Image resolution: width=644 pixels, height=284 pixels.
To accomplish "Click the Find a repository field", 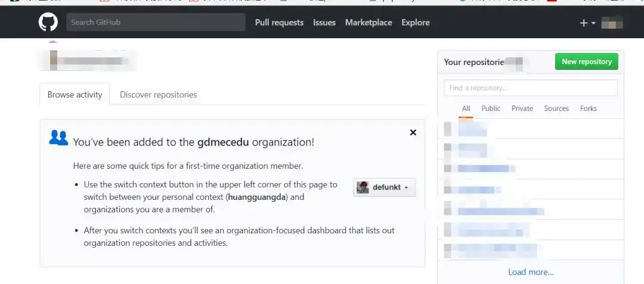I will pyautogui.click(x=531, y=88).
